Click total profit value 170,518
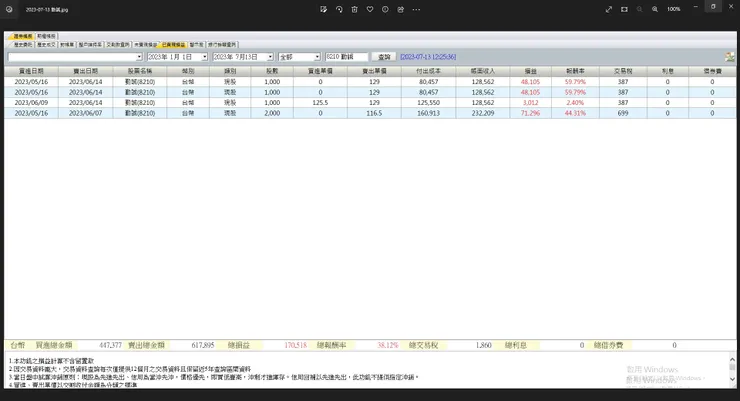740x401 pixels. [295, 345]
